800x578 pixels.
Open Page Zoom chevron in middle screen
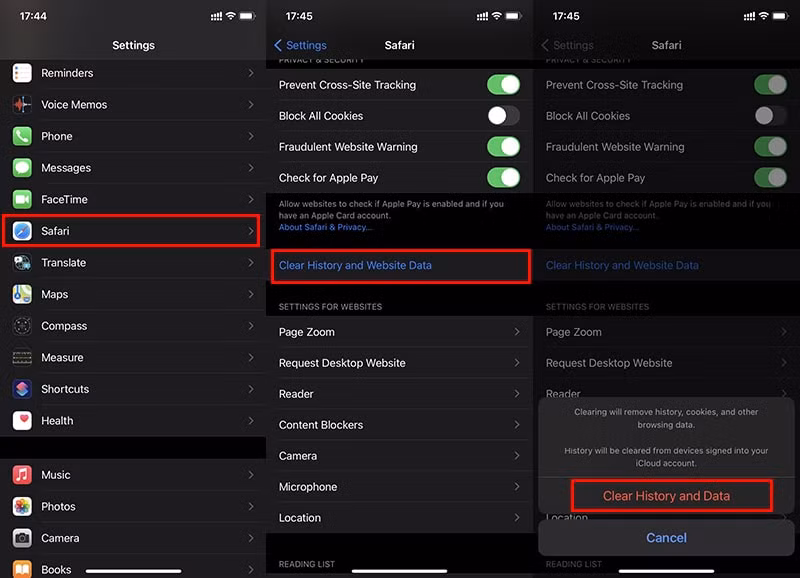pos(517,332)
